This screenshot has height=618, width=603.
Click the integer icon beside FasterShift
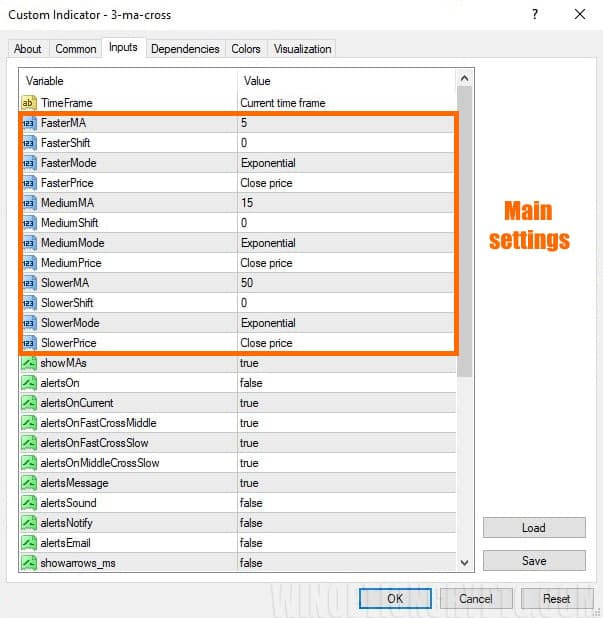30,143
